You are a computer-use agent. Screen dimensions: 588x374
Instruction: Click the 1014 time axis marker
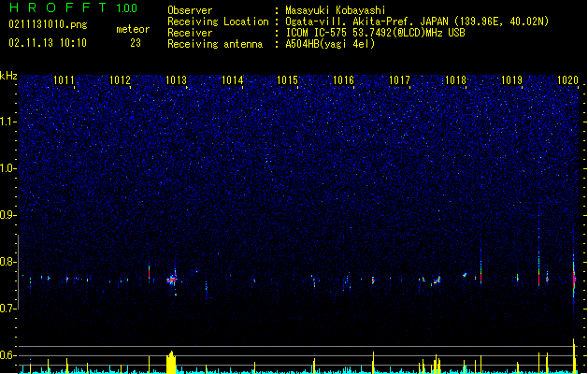coord(232,80)
